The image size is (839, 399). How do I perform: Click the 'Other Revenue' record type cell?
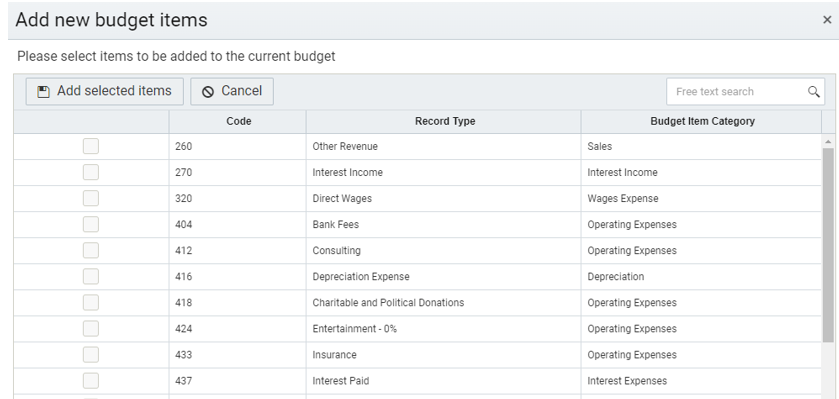444,146
